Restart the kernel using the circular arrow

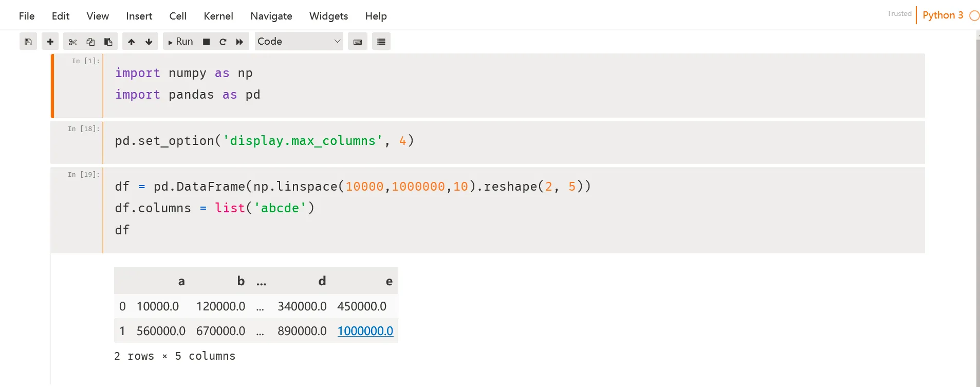[223, 42]
